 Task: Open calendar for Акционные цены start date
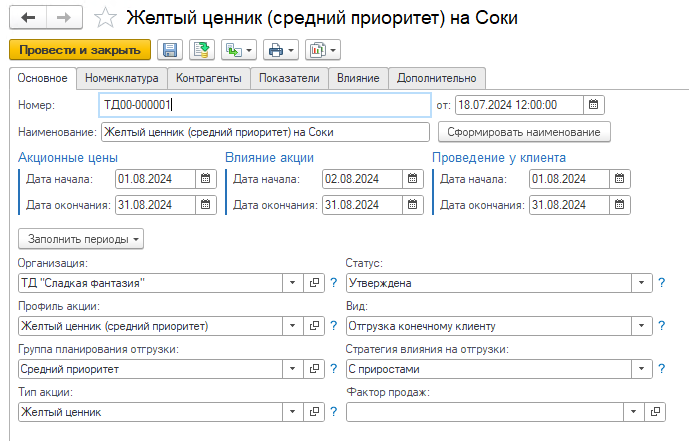(205, 179)
